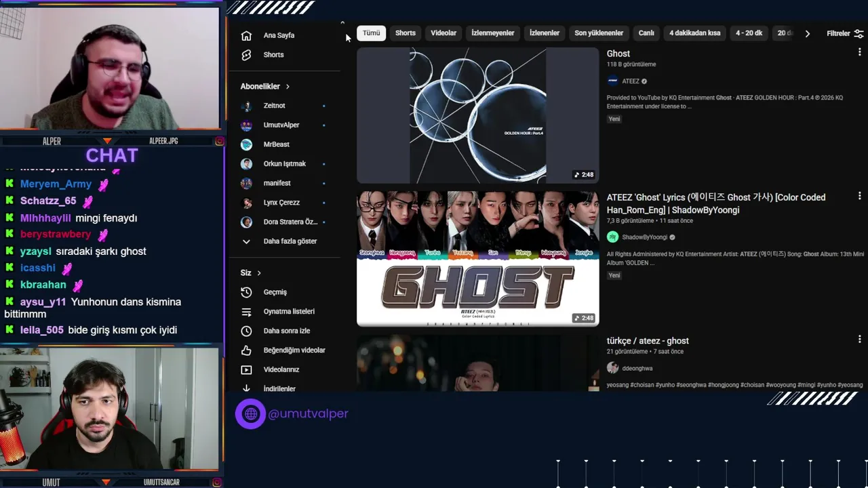
Task: Open the Filtreler filter sliders icon
Action: [x=859, y=33]
